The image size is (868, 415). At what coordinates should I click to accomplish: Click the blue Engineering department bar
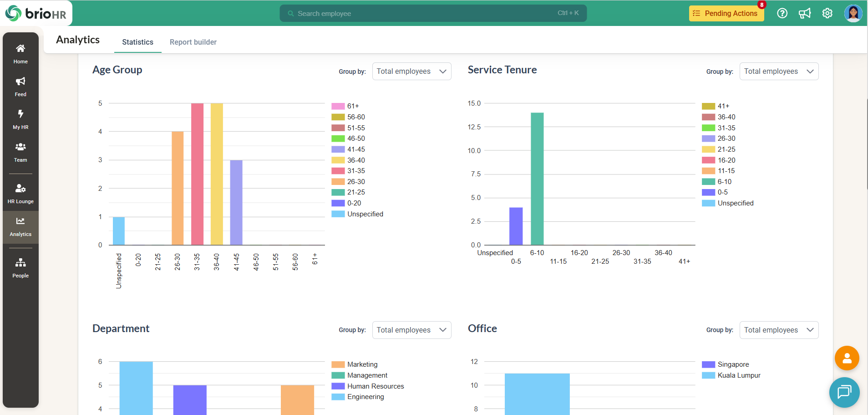(136, 388)
